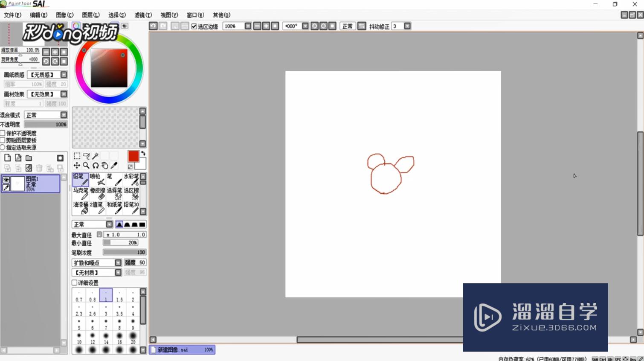The image size is (644, 361).
Task: Create a new linework layer
Action: coord(18,158)
